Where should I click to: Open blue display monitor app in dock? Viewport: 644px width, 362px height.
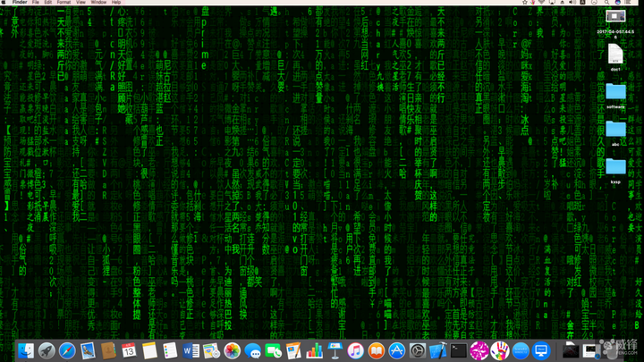point(541,351)
